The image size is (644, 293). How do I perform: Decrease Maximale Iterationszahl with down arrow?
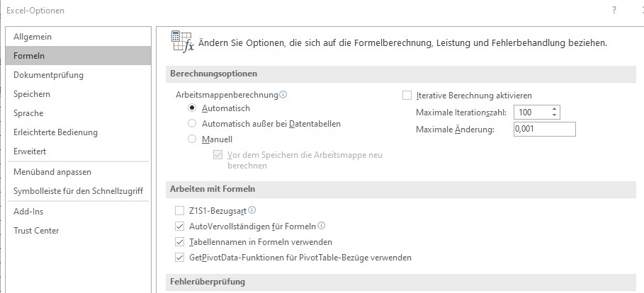click(554, 115)
